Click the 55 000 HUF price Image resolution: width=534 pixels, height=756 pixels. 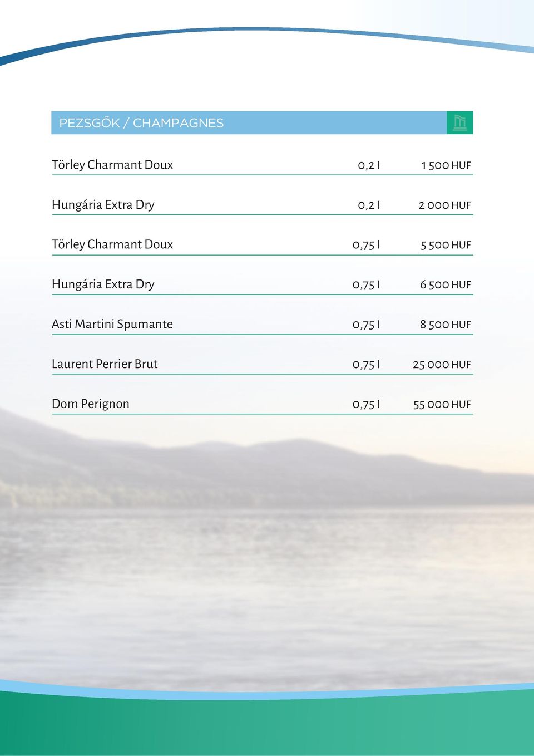442,405
